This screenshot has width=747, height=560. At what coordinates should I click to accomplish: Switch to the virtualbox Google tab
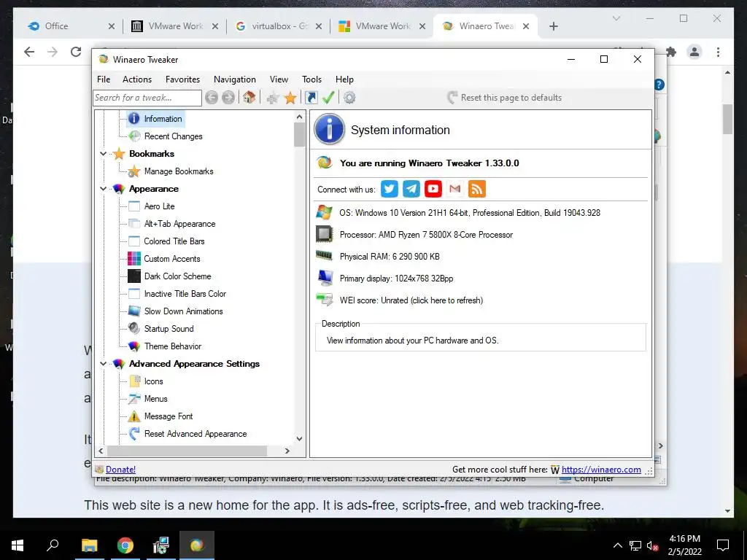(x=279, y=26)
